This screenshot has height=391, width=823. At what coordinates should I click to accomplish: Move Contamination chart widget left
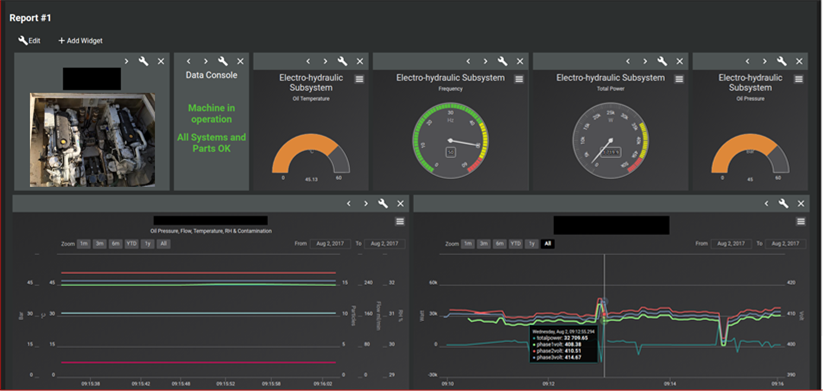349,204
